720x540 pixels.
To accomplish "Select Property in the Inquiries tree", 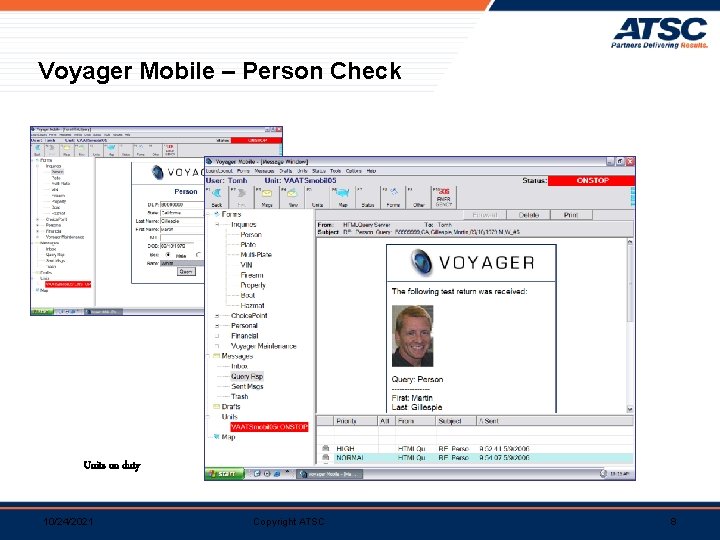I will click(253, 285).
